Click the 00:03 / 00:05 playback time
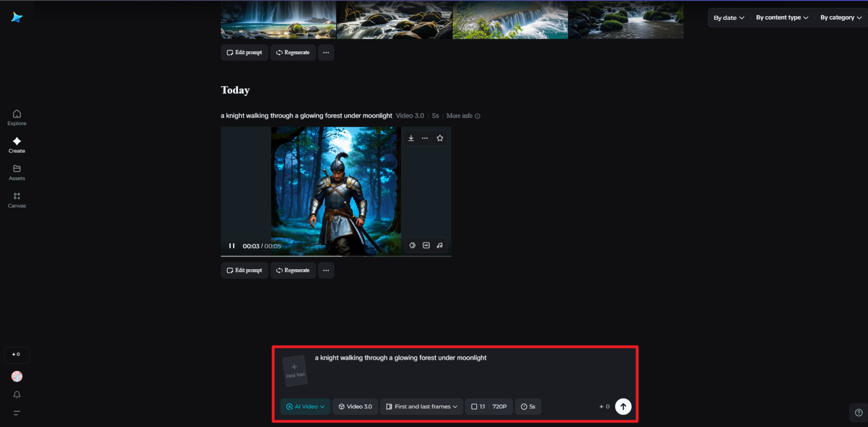 tap(262, 246)
